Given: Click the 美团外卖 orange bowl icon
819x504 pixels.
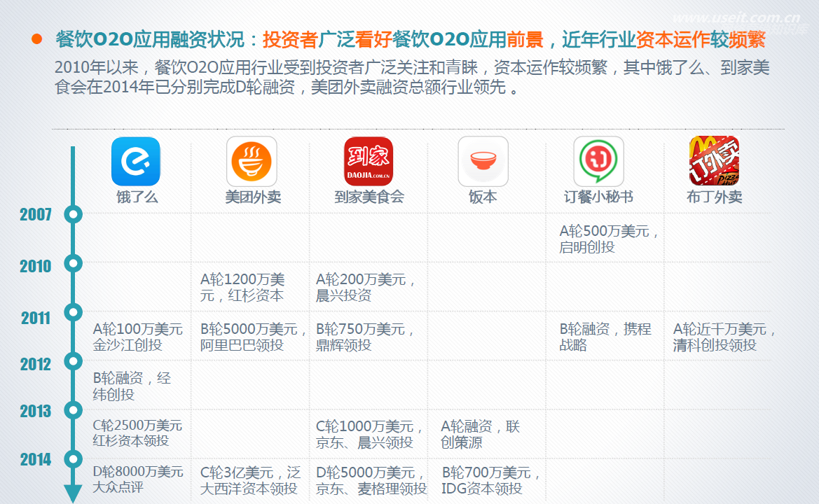Looking at the screenshot, I should click(x=252, y=161).
